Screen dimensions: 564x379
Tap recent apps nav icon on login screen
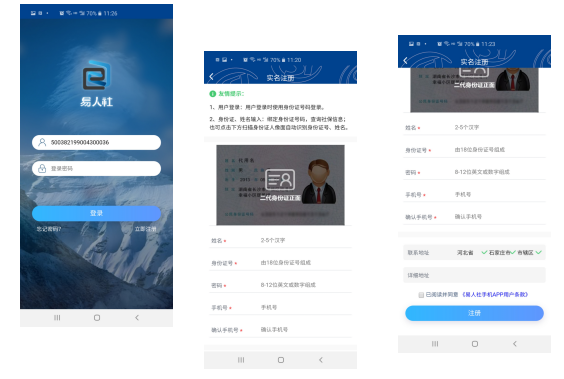point(57,318)
